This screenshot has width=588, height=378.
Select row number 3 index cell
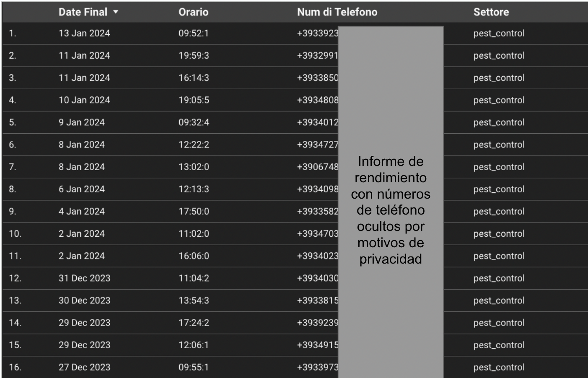[x=13, y=78]
